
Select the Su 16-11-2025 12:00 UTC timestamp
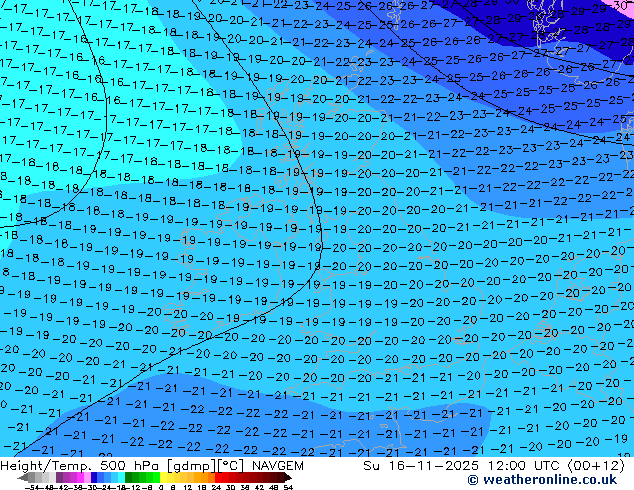tap(494, 466)
